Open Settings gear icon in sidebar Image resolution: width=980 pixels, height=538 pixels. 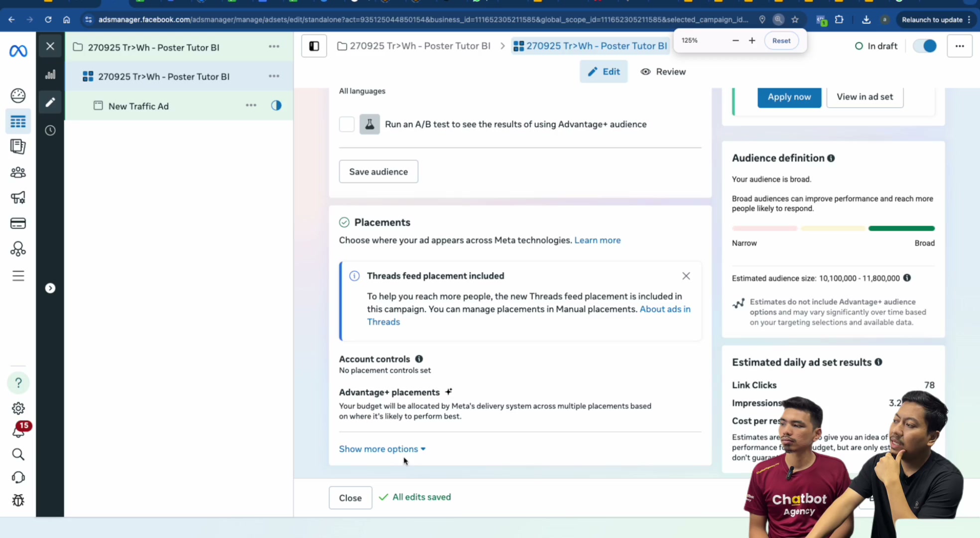pos(18,408)
